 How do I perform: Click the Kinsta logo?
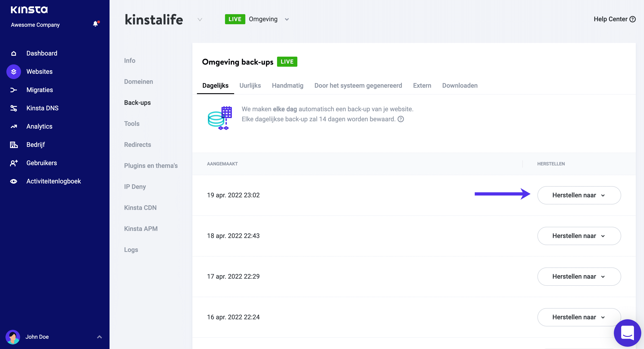pos(29,10)
